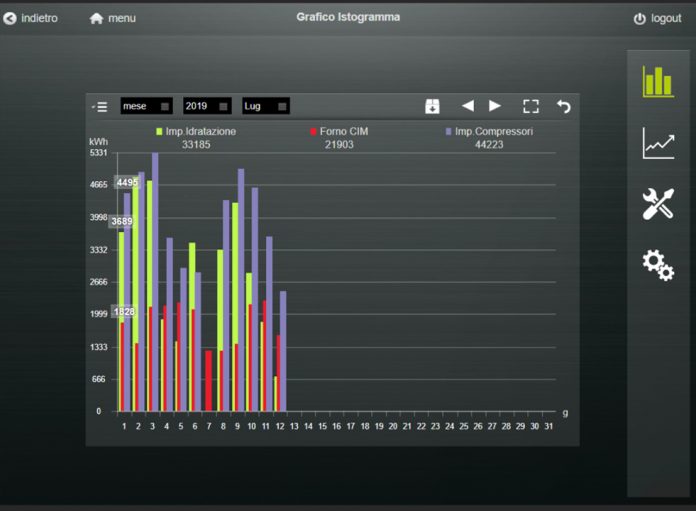Open the gears settings panel

click(658, 264)
